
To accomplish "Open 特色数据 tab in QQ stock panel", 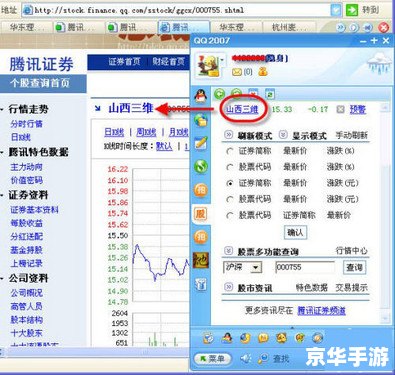I will 312,287.
